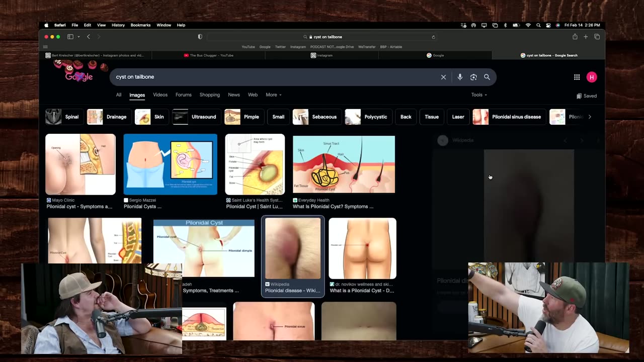Open the 'Pilonidal disease - Wiki...' caption link
The height and width of the screenshot is (362, 644).
click(292, 291)
